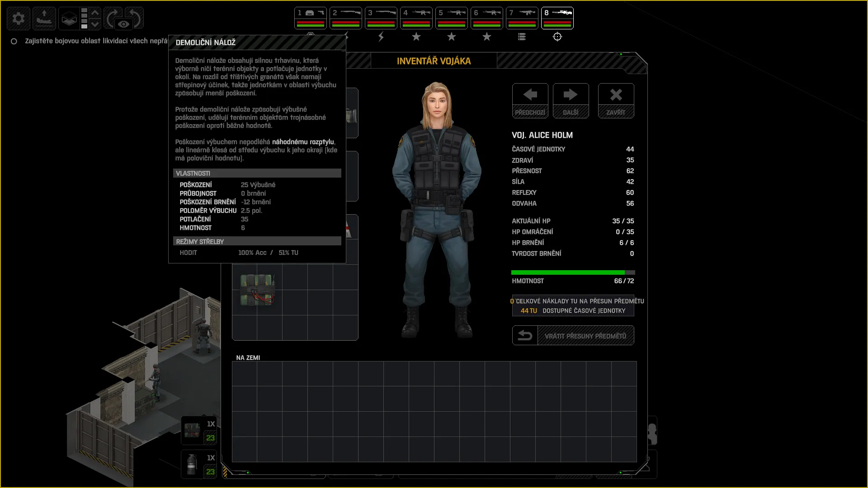Image resolution: width=868 pixels, height=488 pixels.
Task: Click the HMOTNOST weight capacity bar
Action: click(573, 272)
